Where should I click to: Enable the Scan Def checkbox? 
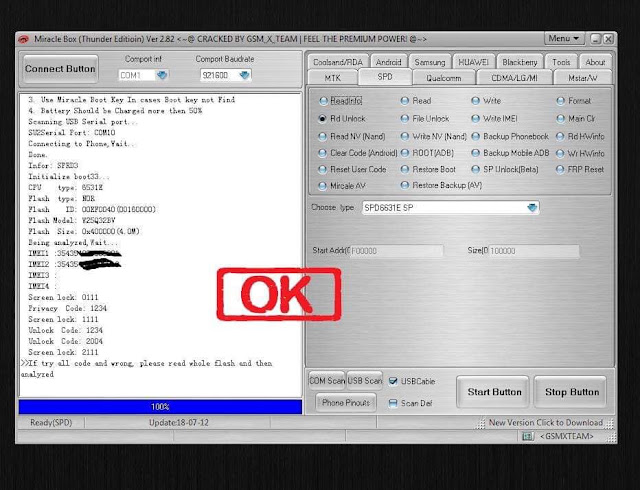[393, 403]
